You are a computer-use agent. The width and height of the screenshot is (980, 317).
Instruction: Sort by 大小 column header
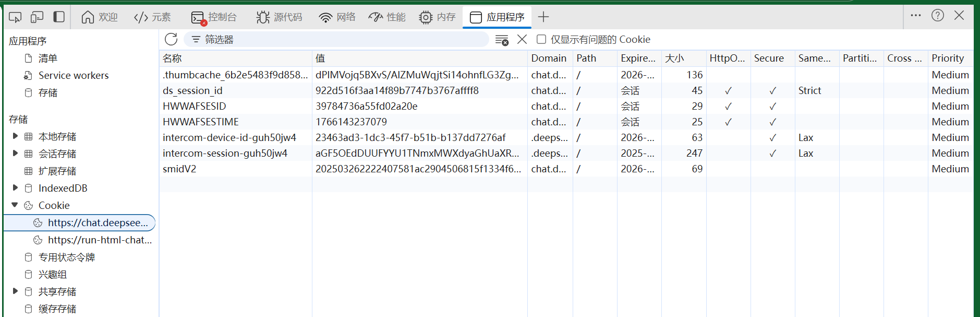684,58
